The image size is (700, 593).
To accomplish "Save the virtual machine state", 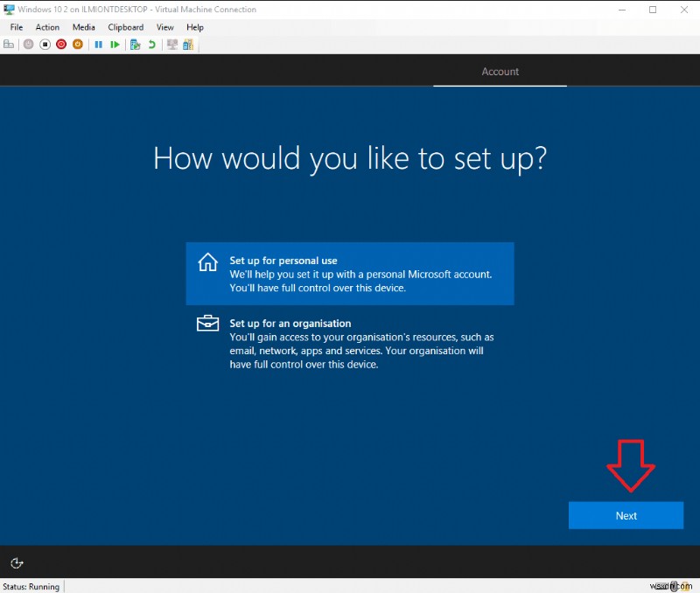I will [x=79, y=44].
